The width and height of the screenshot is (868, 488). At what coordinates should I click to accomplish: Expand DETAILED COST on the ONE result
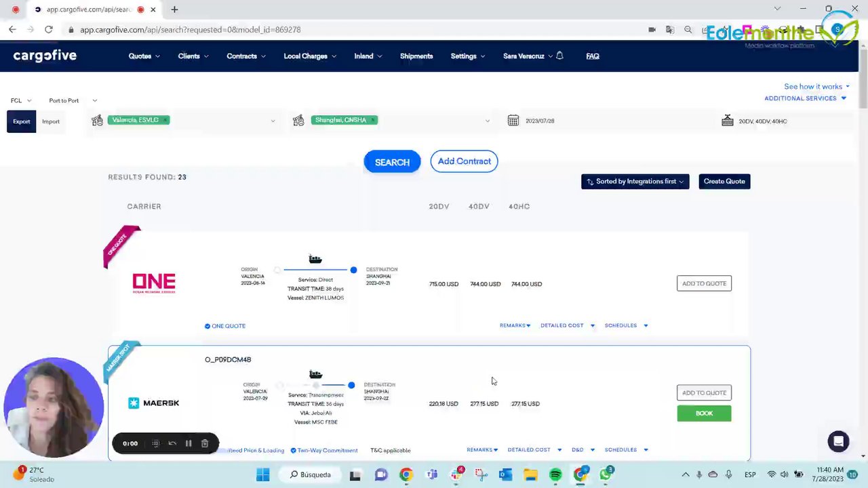point(568,325)
